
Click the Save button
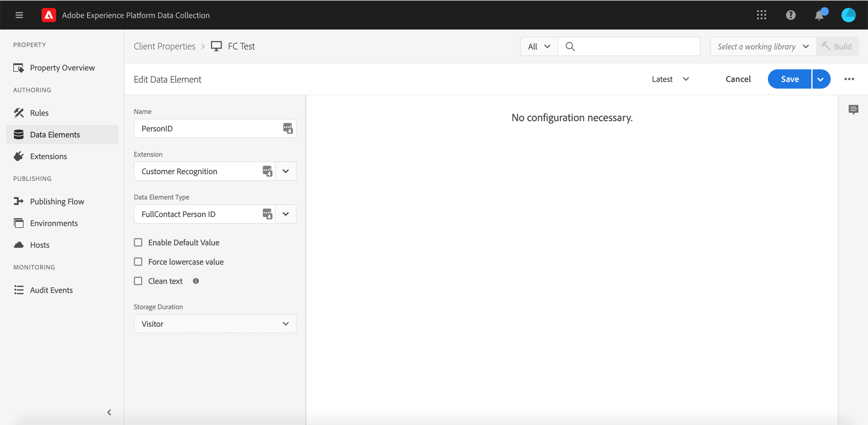pos(790,79)
